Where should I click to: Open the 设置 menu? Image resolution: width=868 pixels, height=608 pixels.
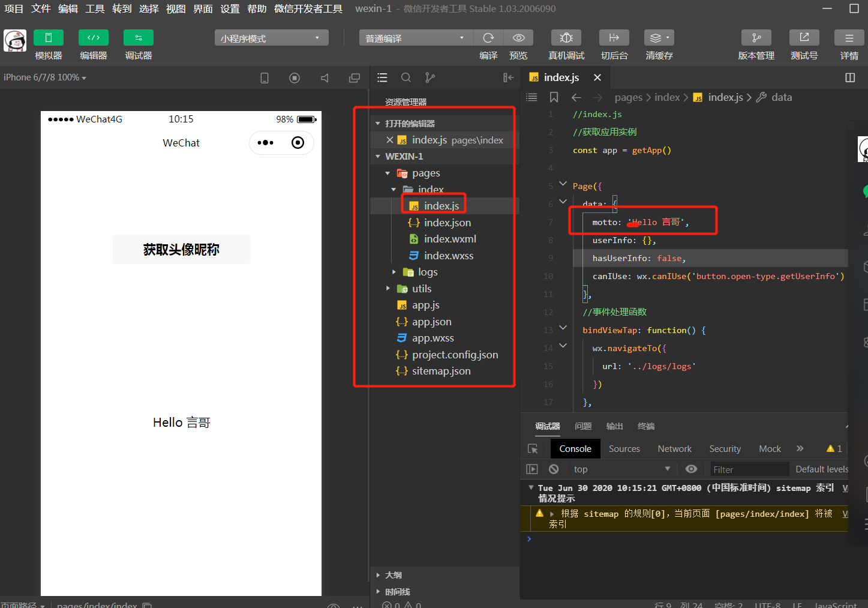[x=230, y=8]
